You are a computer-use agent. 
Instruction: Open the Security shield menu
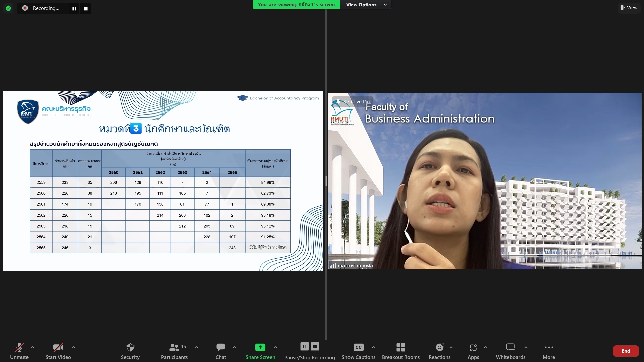tap(130, 351)
